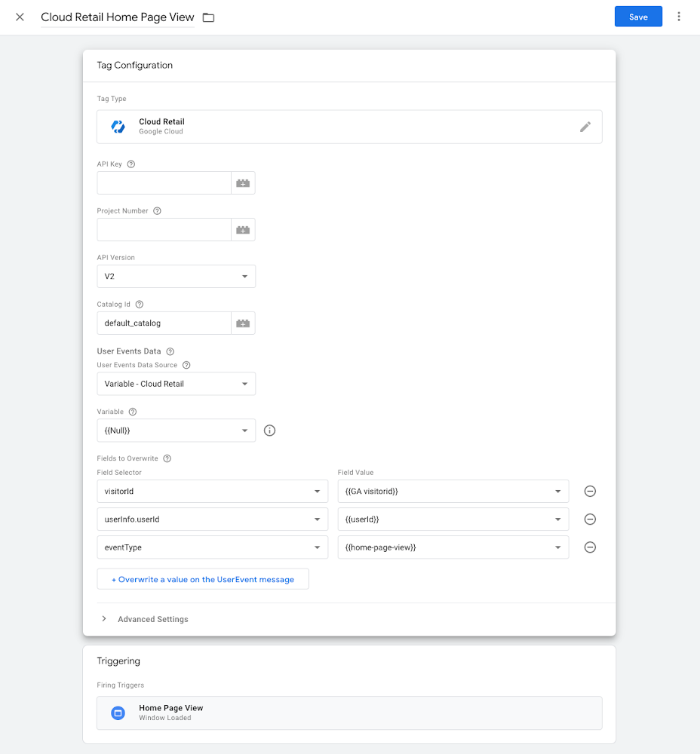700x754 pixels.
Task: Open Variable - Cloud Retail source dropdown
Action: (176, 384)
